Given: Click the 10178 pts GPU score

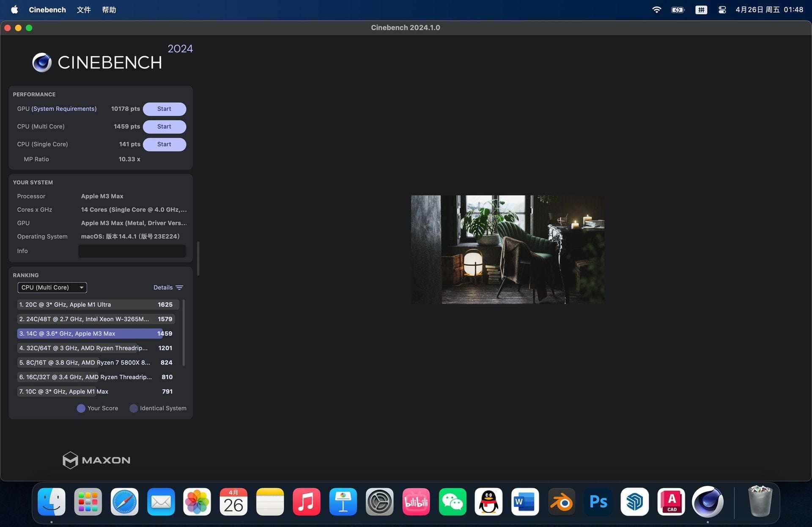Looking at the screenshot, I should pyautogui.click(x=126, y=109).
